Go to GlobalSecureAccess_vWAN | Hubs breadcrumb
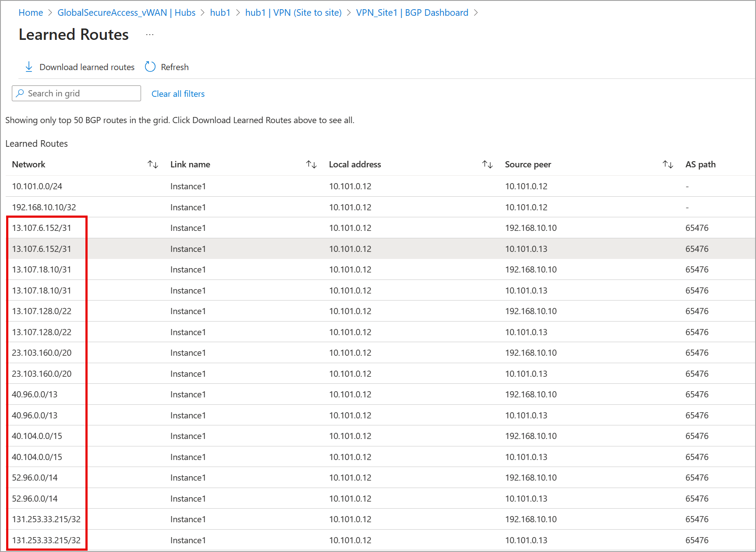Viewport: 756px width, 552px height. pyautogui.click(x=127, y=13)
